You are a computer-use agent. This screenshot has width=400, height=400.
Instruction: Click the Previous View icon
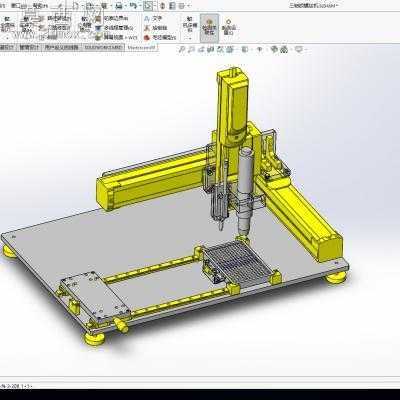pos(201,50)
